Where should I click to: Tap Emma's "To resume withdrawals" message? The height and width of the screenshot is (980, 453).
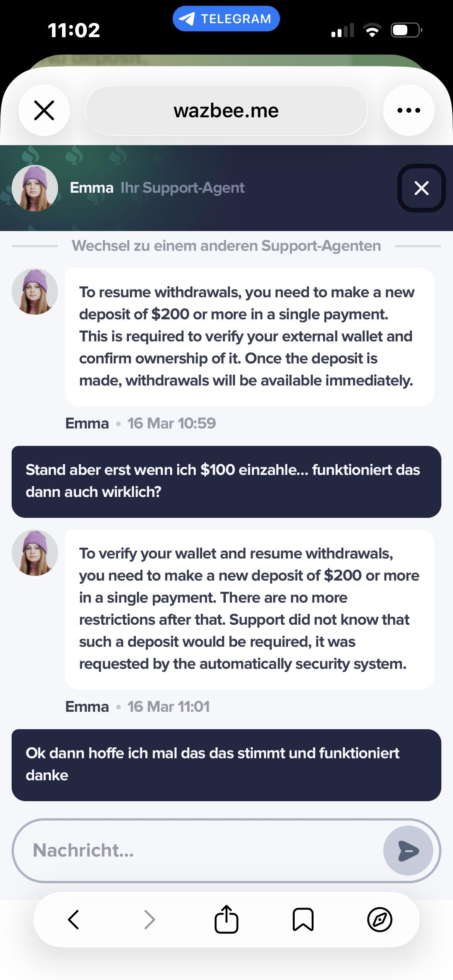249,337
